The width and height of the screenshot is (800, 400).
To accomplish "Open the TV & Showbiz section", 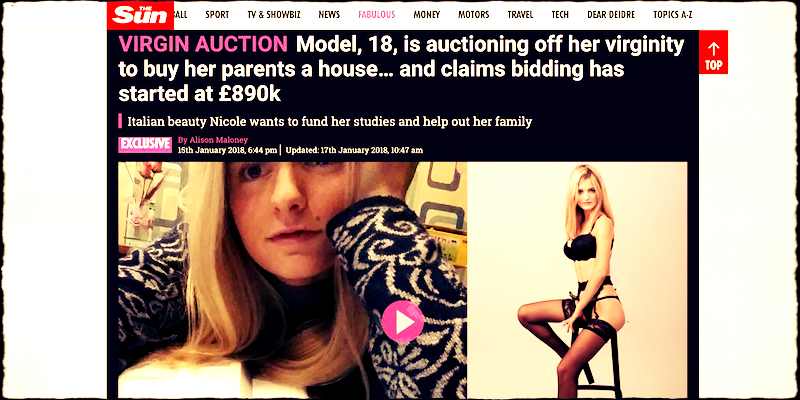I will (x=274, y=15).
